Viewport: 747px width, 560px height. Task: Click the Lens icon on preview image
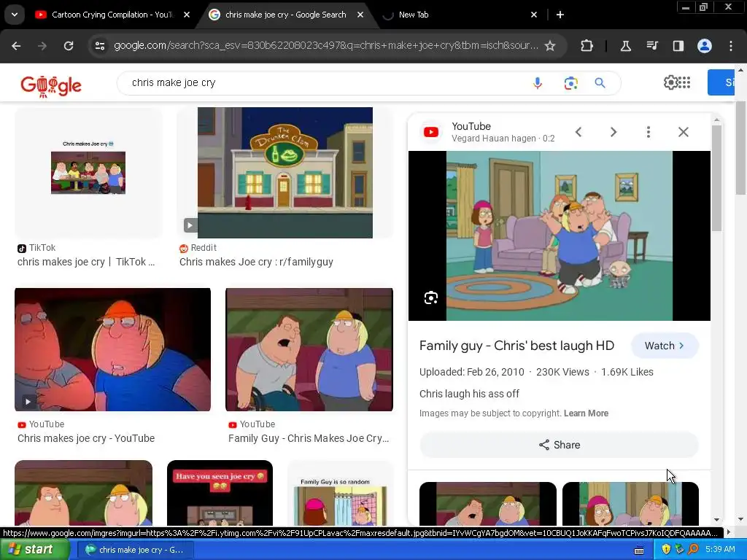pos(431,297)
